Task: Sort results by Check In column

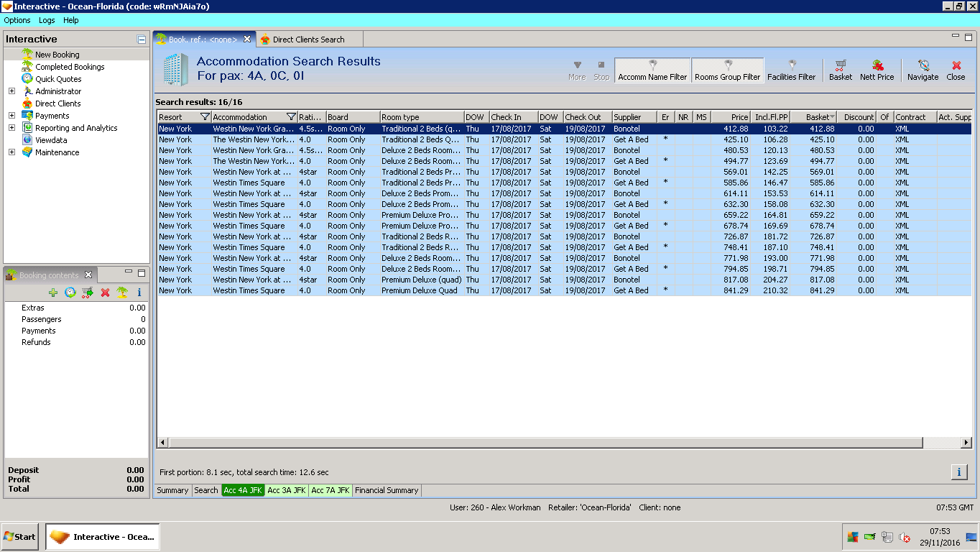Action: [514, 117]
